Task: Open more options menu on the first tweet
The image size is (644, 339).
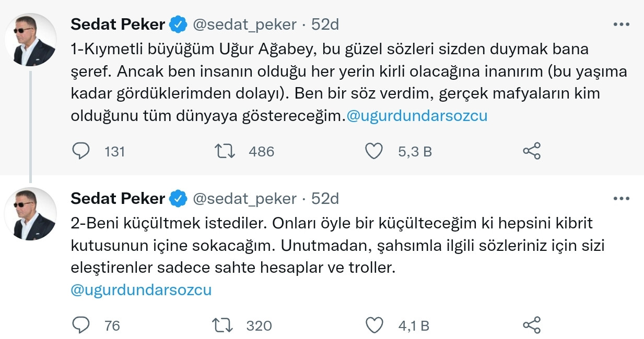Action: [x=621, y=23]
